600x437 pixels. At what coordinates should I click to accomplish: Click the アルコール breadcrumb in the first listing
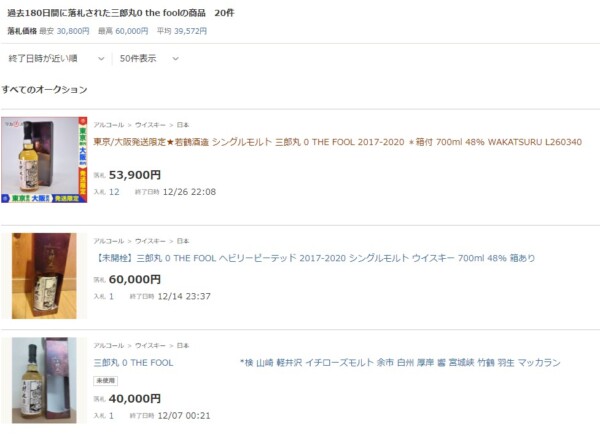tap(109, 125)
